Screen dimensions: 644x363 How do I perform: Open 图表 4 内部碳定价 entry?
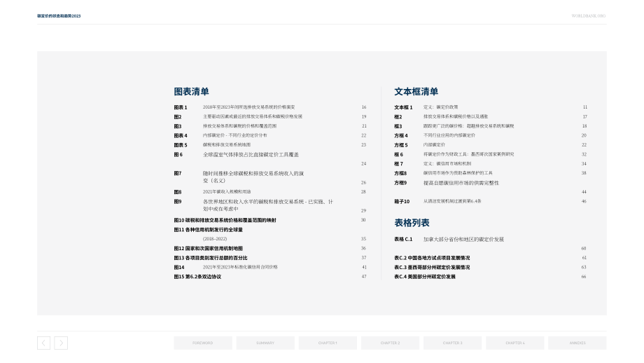tap(269, 135)
